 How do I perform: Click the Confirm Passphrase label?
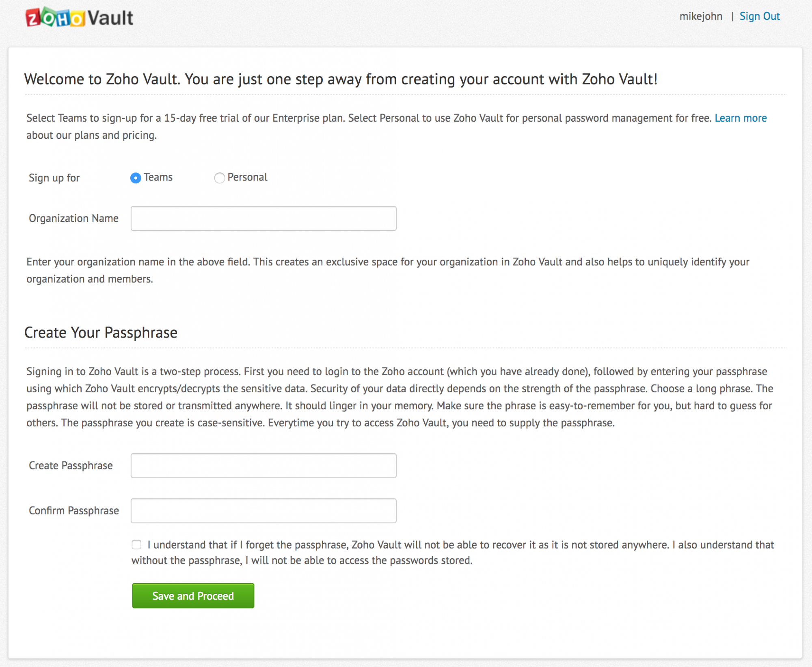pos(74,510)
